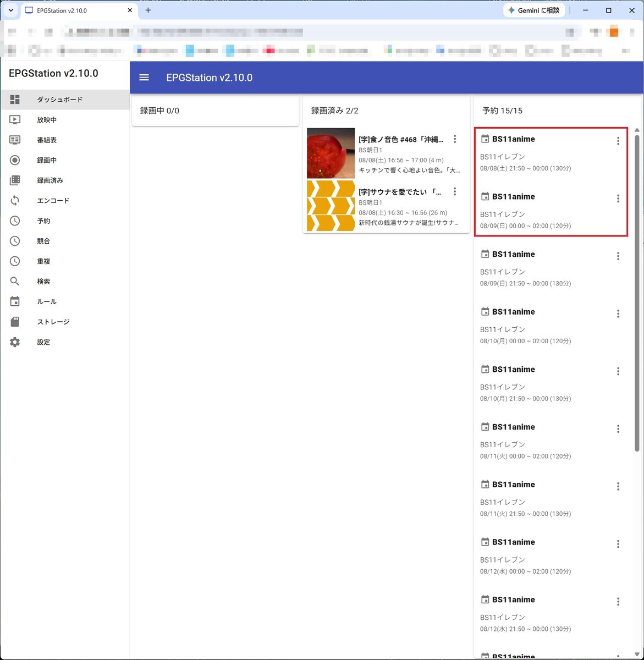Open options for reservation 08/12(水) 00:00
Viewport: 644px width, 660px height.
pos(618,544)
